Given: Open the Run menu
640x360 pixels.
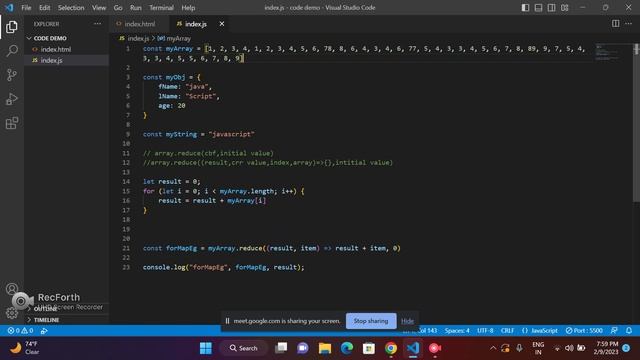Looking at the screenshot, I should click(x=136, y=7).
